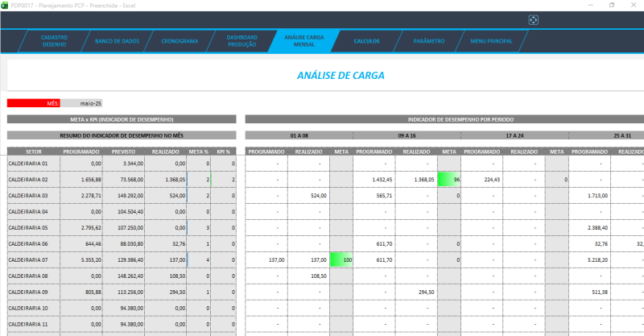Switch to the Banco de Dados tab
The width and height of the screenshot is (644, 336).
117,41
